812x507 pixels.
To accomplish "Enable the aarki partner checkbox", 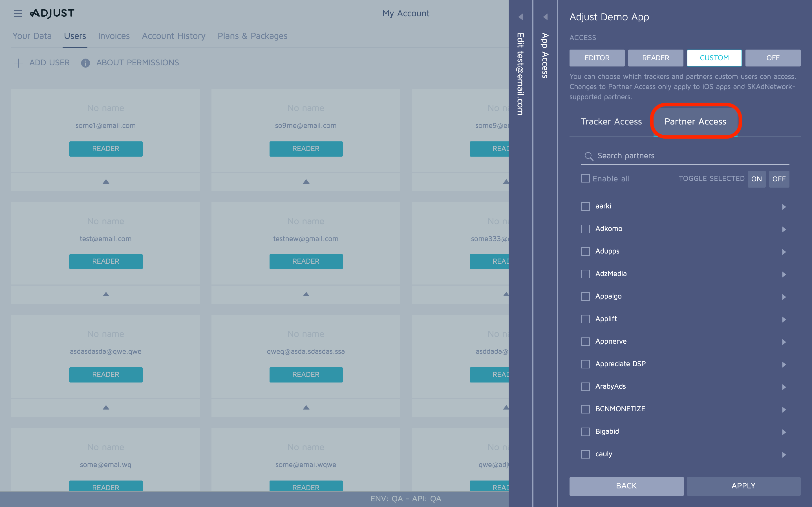I will pyautogui.click(x=586, y=206).
